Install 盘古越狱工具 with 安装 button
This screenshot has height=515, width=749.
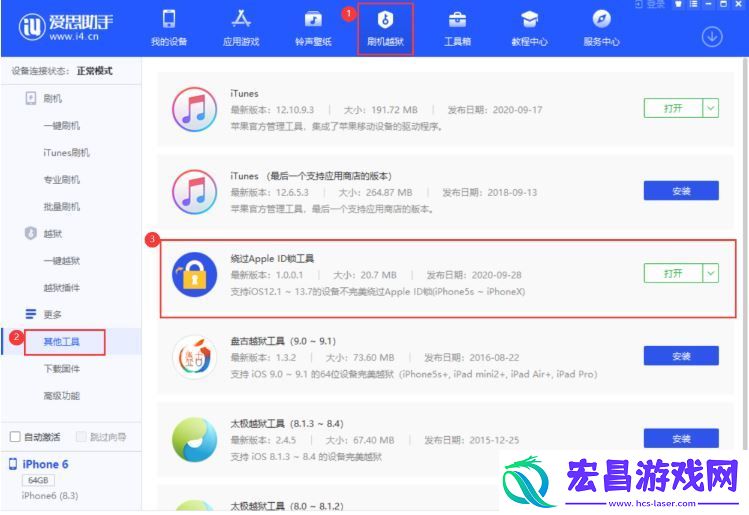pos(681,356)
